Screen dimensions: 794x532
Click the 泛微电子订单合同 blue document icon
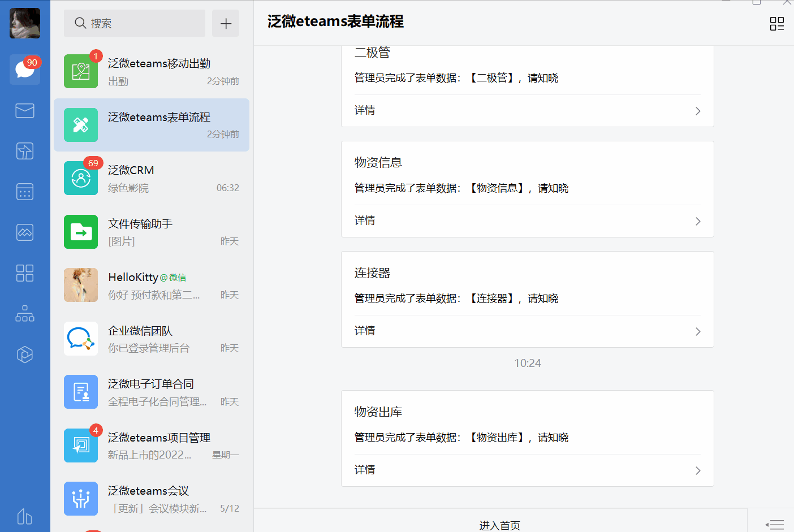tap(81, 392)
